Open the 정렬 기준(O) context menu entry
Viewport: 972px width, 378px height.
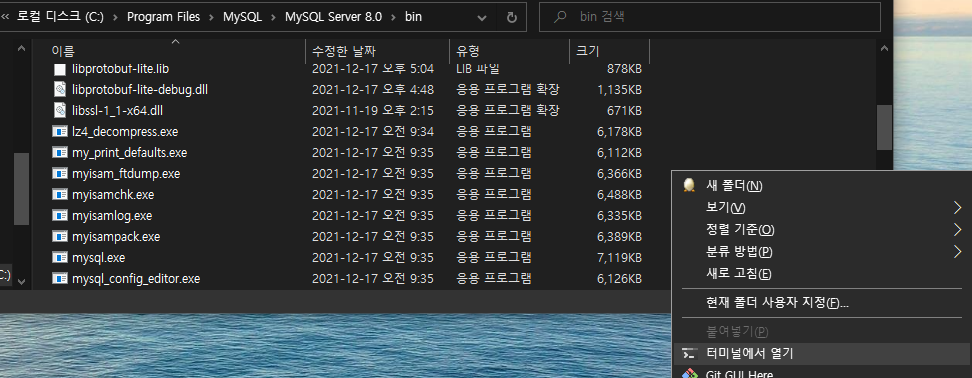click(x=822, y=229)
